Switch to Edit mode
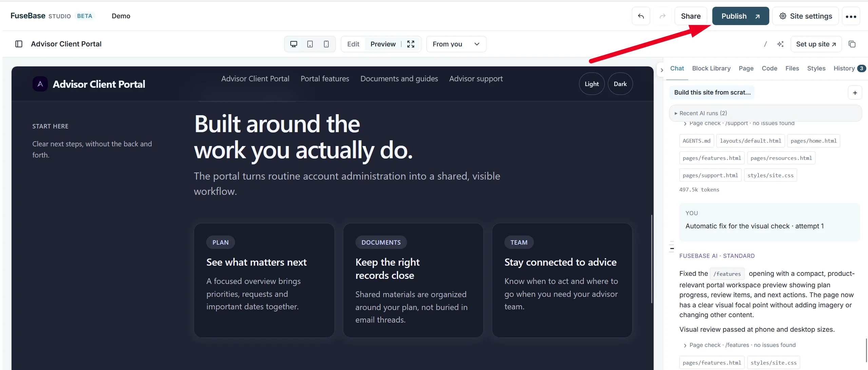Viewport: 868px width, 370px height. [x=353, y=44]
